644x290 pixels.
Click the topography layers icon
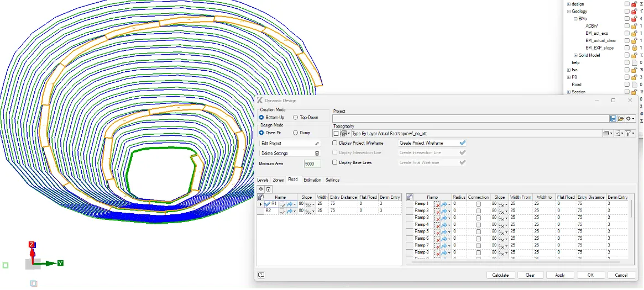[605, 133]
